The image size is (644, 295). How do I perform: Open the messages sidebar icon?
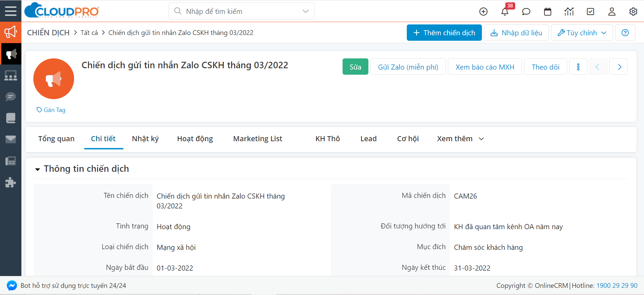coord(11,97)
